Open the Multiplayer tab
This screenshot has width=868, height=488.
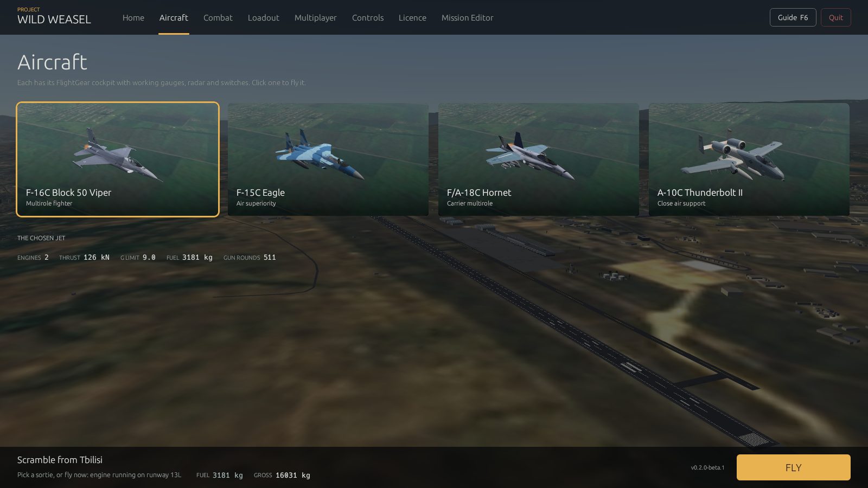click(315, 17)
